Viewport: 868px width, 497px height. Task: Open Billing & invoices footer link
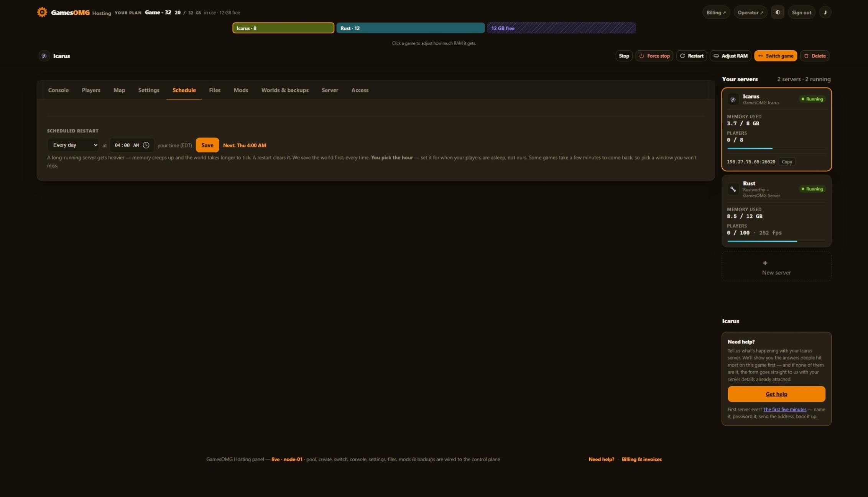click(x=641, y=459)
